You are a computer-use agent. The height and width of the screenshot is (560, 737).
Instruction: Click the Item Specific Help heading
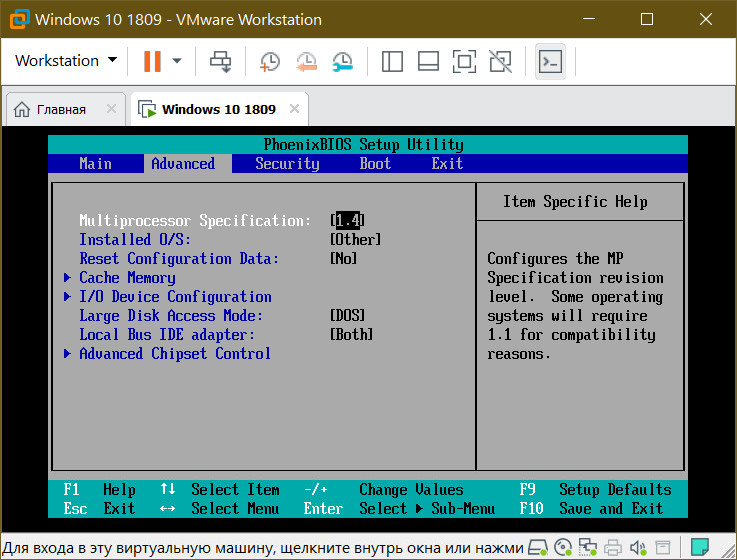pyautogui.click(x=575, y=202)
